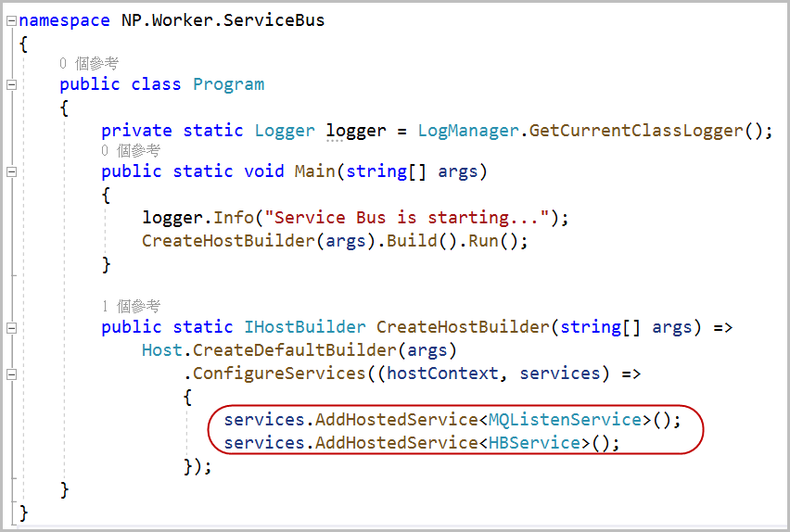
Task: Click ConfigureServices method call
Action: pos(279,374)
